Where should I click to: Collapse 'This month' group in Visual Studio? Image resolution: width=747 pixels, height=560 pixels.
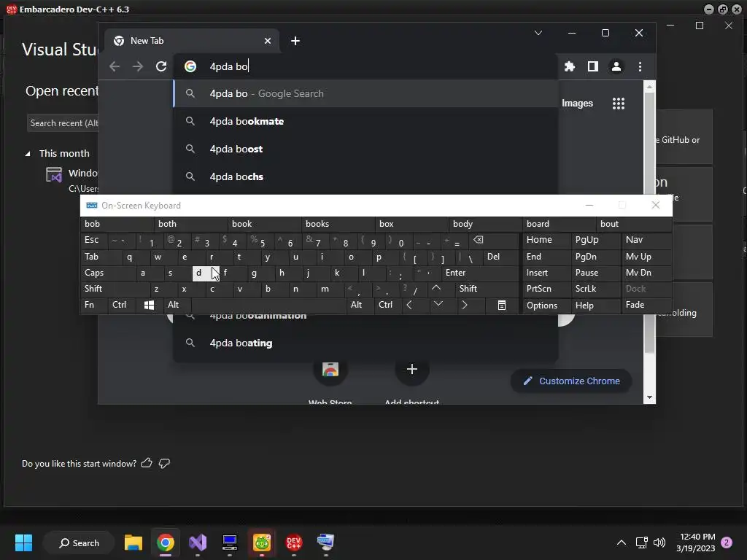pos(28,154)
